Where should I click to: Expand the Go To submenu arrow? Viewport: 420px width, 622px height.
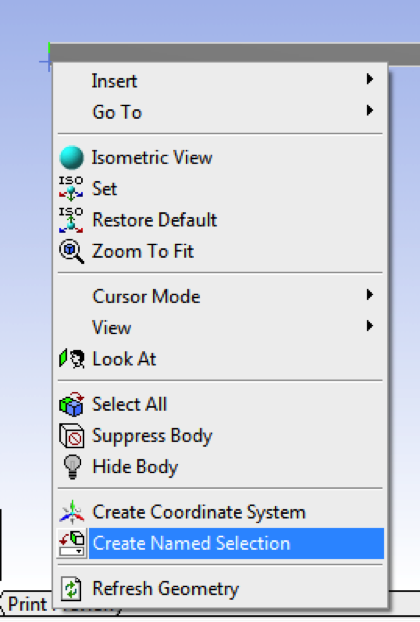370,110
